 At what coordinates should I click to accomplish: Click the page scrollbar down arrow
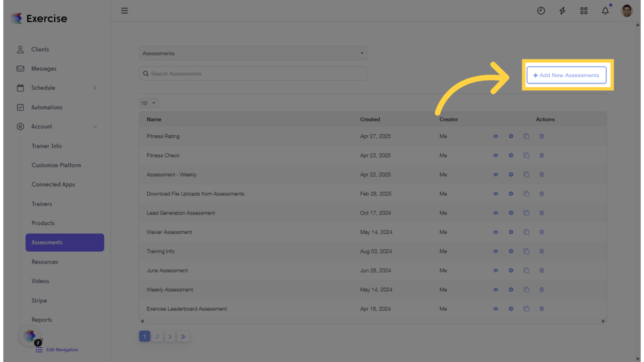(x=638, y=359)
